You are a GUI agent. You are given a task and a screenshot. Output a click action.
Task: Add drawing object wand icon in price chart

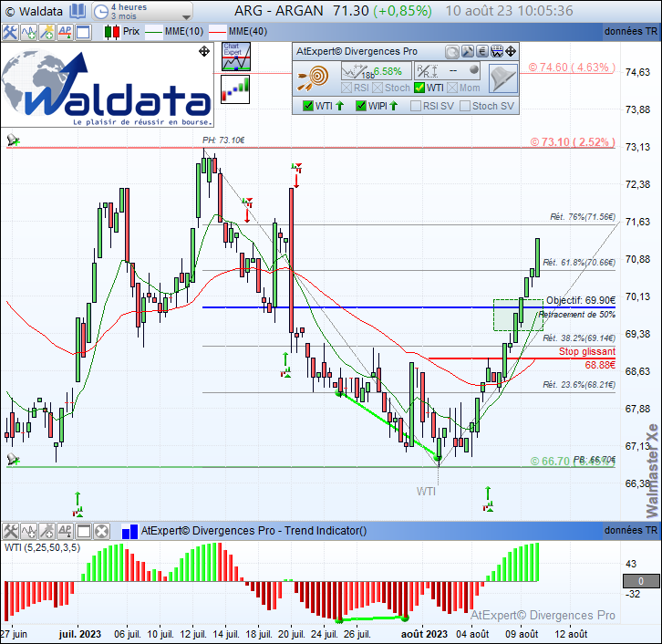47,32
